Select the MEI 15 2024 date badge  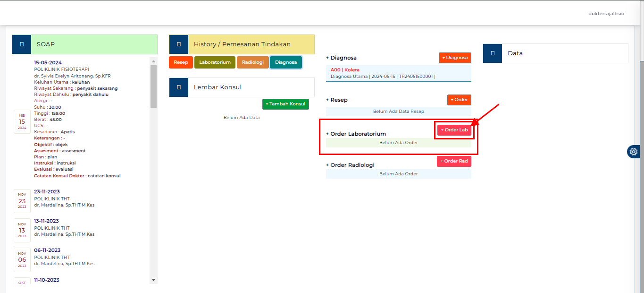click(x=22, y=121)
